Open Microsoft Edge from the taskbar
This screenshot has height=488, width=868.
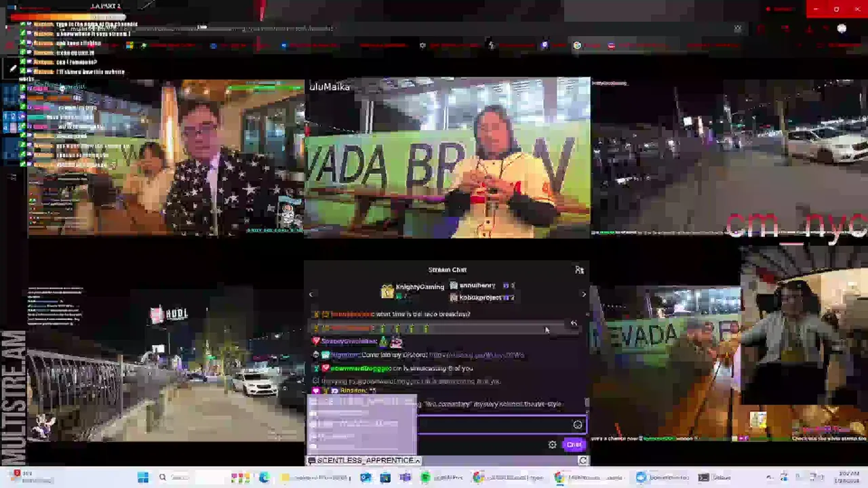coord(264,478)
